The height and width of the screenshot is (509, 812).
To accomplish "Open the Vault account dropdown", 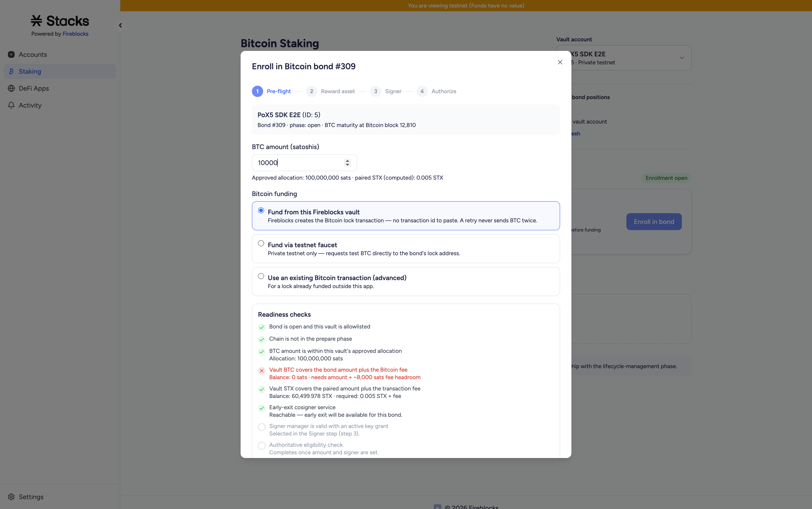I will [x=624, y=58].
